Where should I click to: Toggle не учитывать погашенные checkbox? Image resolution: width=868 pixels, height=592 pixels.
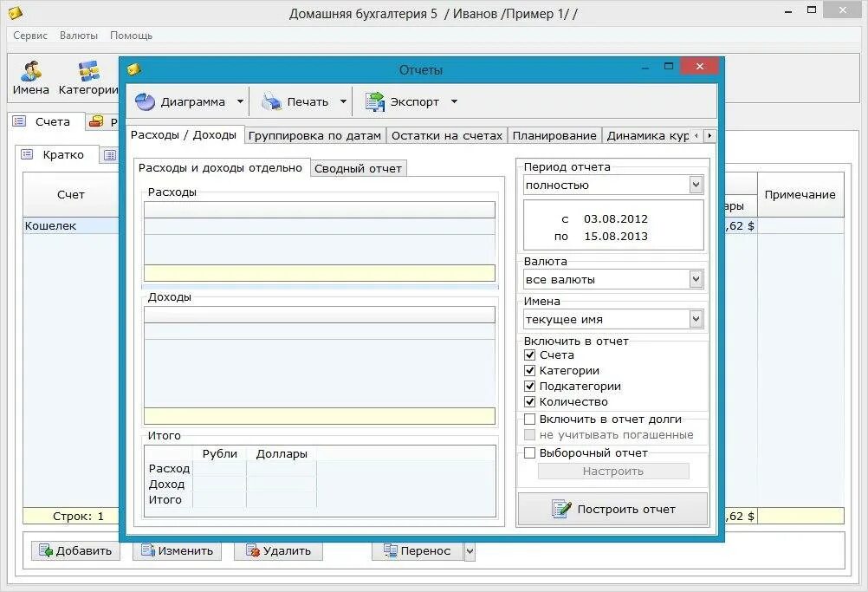(530, 435)
